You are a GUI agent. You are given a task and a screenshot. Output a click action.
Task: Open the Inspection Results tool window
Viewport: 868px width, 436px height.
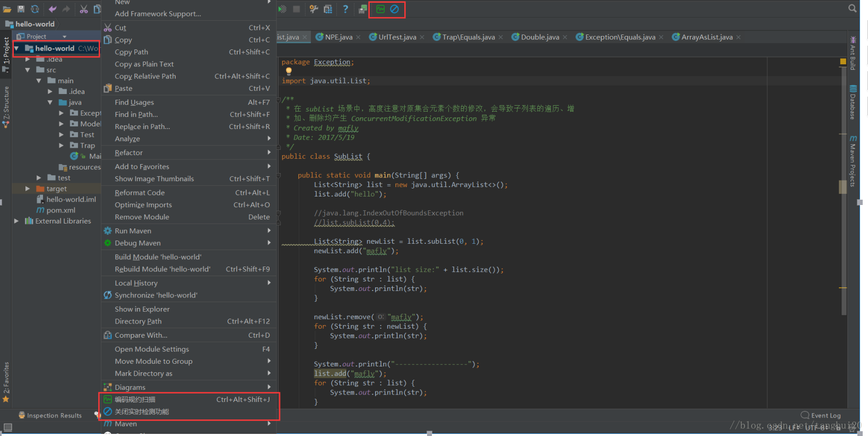point(50,415)
